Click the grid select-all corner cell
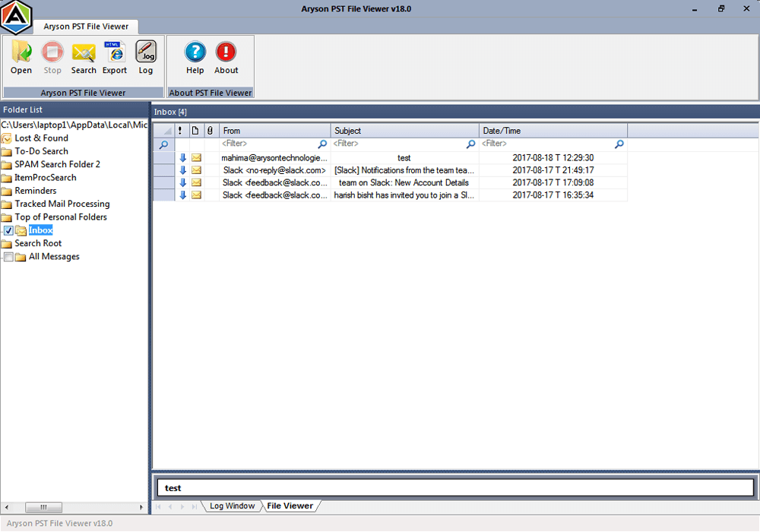The height and width of the screenshot is (532, 760). [164, 130]
